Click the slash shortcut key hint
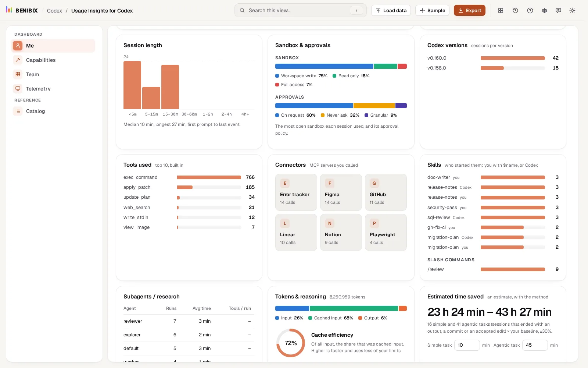This screenshot has width=588, height=368. coord(356,11)
